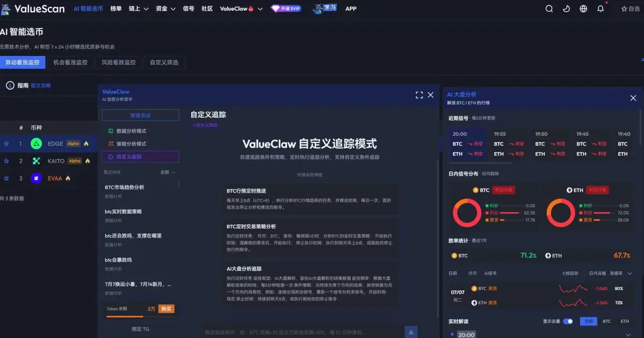Click the 自选 watchlist button
This screenshot has height=338, width=644.
coord(630,9)
